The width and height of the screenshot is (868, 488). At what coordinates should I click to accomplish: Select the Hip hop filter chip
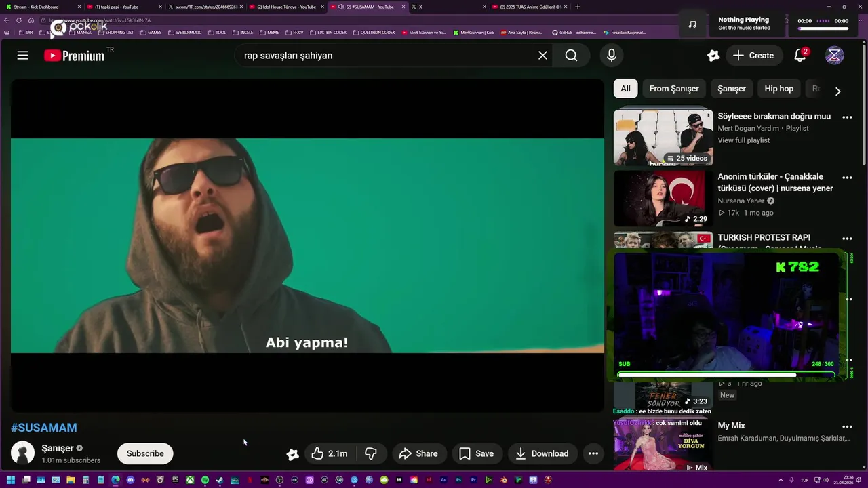779,89
